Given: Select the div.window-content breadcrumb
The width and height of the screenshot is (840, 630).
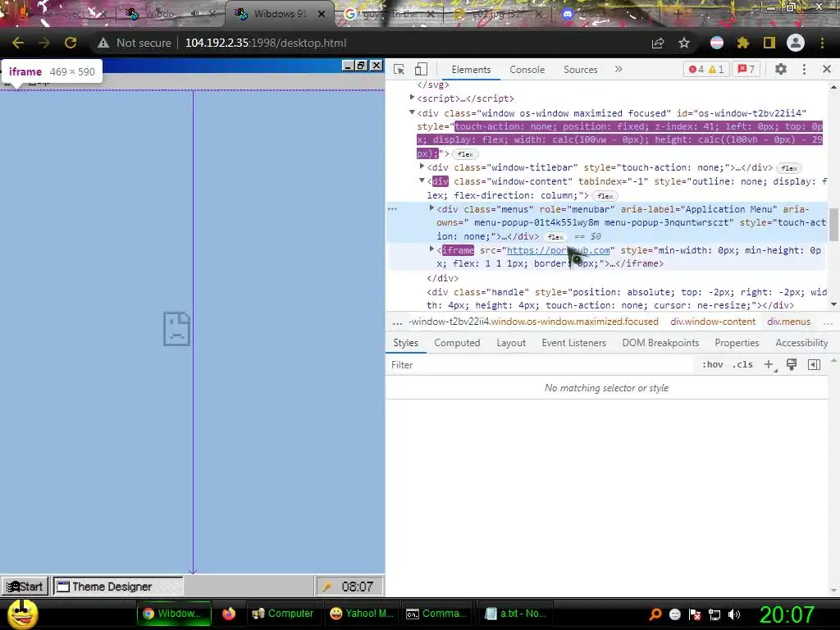Looking at the screenshot, I should (x=713, y=322).
